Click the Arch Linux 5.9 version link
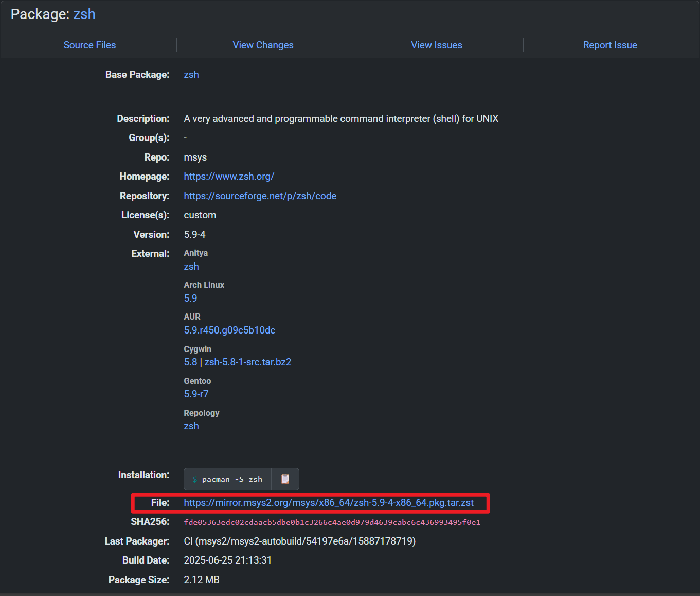 coord(190,299)
